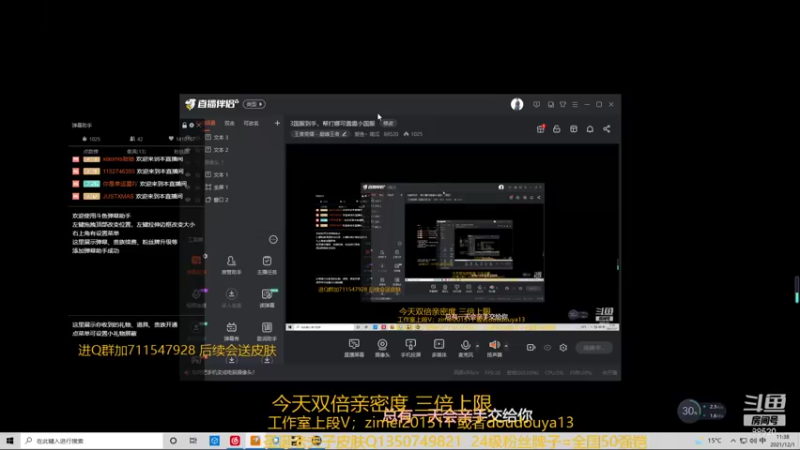Screen dimensions: 800x450
Task: Open Task View on taskbar
Action: (193, 441)
